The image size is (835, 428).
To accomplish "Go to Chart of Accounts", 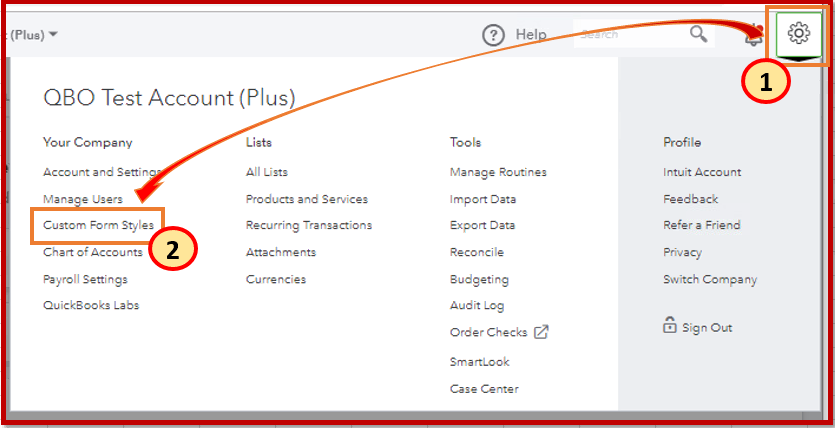I will 92,252.
